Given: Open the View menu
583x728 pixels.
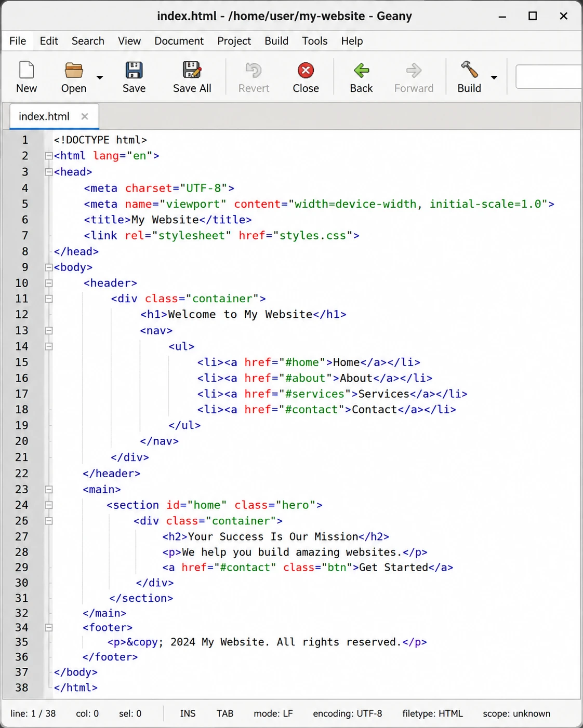Looking at the screenshot, I should (x=129, y=41).
